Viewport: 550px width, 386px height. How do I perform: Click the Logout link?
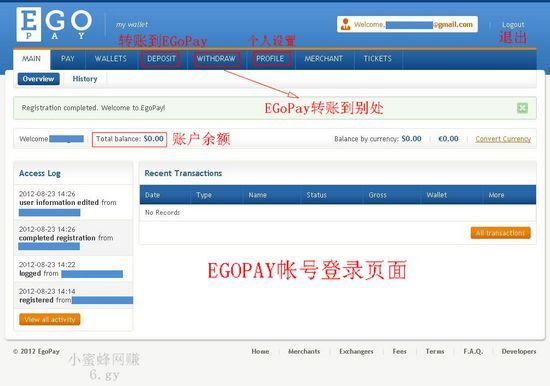pos(513,25)
